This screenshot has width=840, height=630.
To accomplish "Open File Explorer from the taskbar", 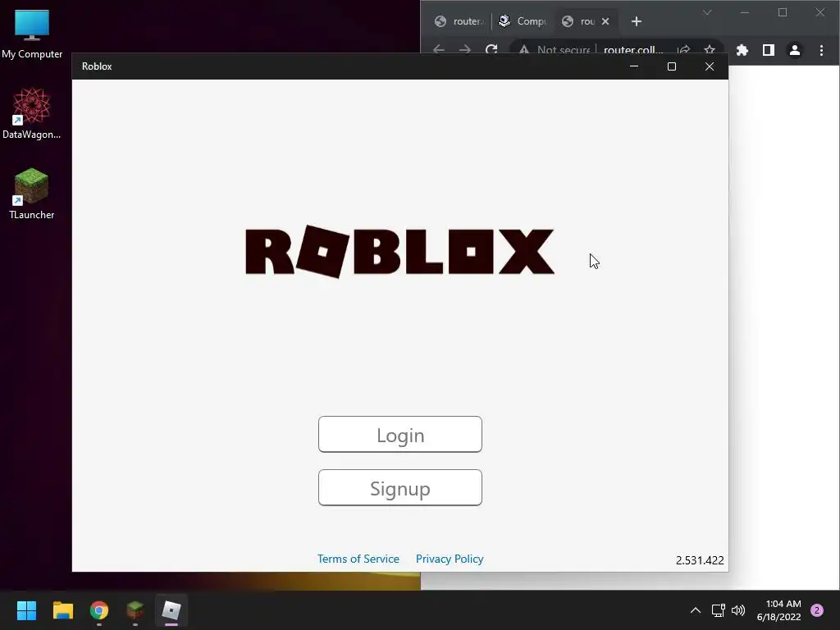I will (62, 610).
